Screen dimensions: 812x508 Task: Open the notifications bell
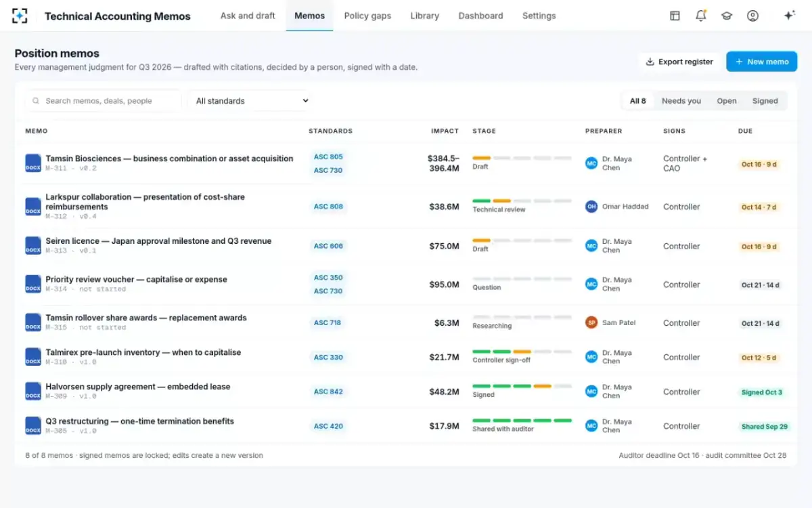[x=701, y=16]
